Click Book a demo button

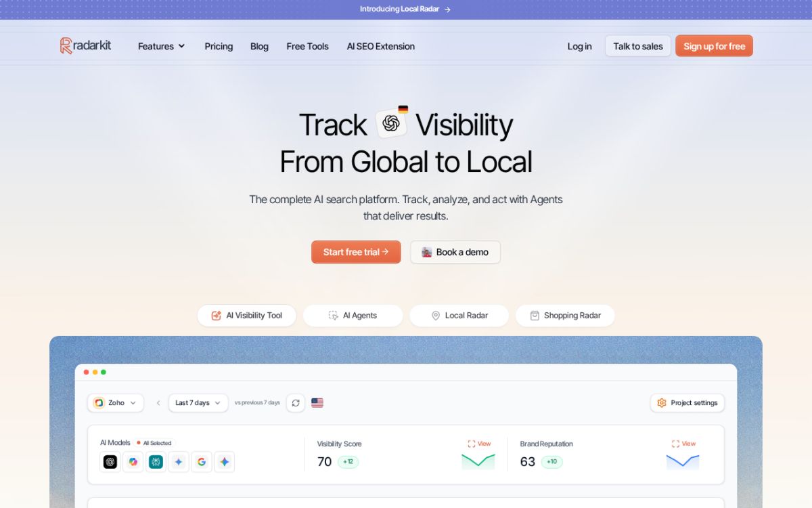click(455, 252)
